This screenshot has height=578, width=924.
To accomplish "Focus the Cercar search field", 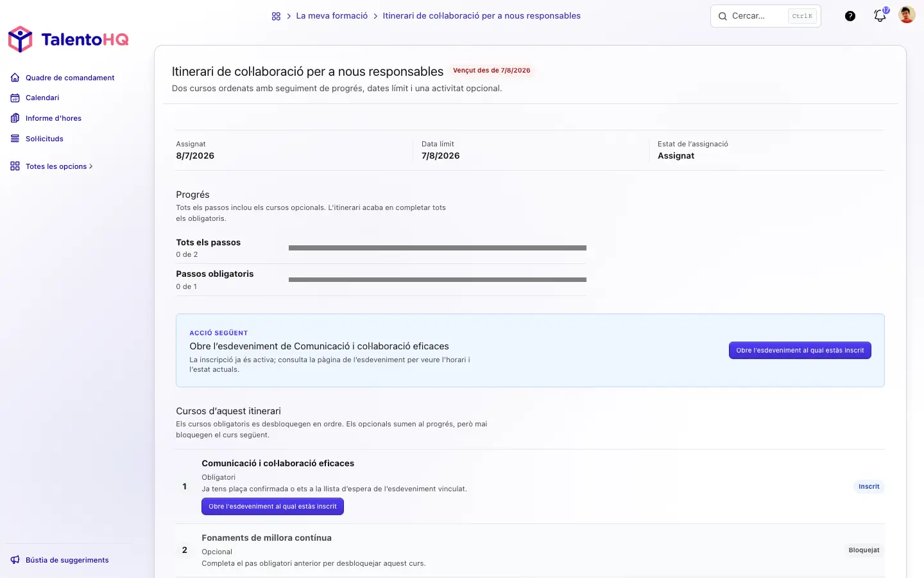I will coord(766,16).
